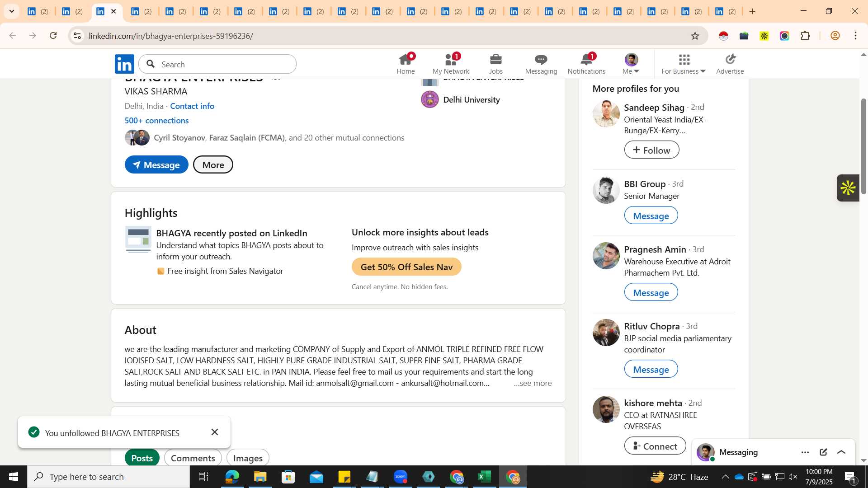Open Task View on taskbar
Screen dimensions: 868x488
(x=203, y=477)
